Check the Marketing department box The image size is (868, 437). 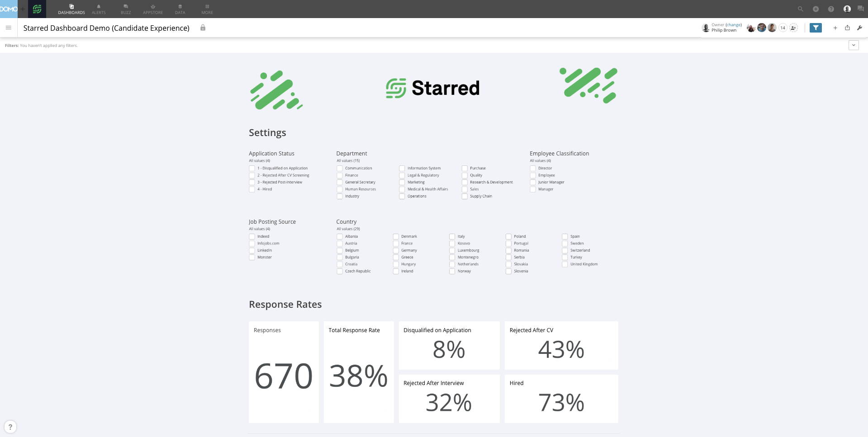(402, 183)
